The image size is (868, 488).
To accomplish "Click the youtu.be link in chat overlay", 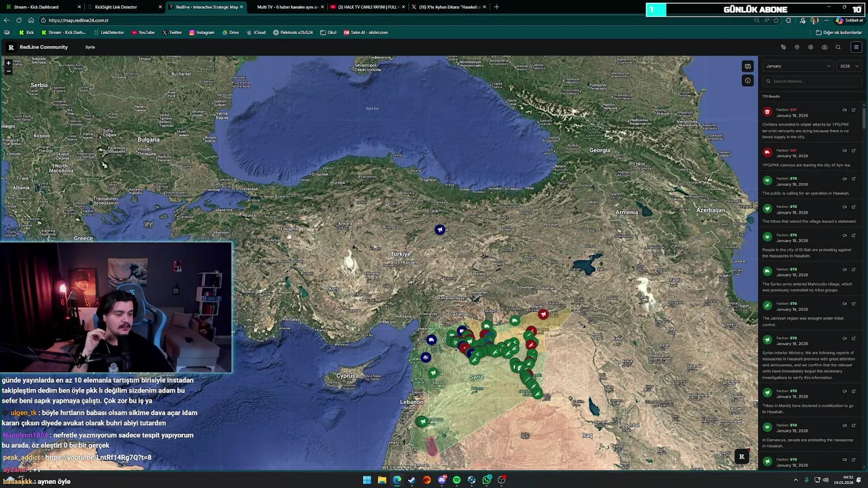I will point(98,457).
